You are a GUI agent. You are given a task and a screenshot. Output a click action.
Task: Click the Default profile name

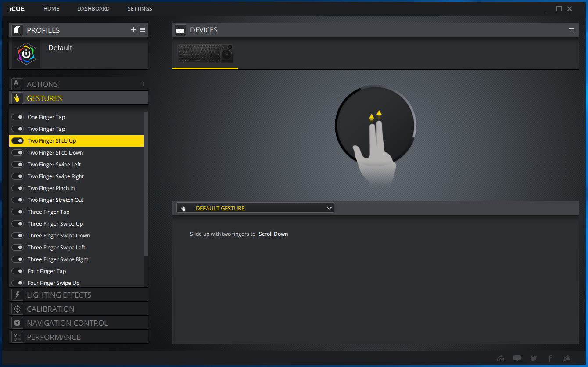click(60, 47)
